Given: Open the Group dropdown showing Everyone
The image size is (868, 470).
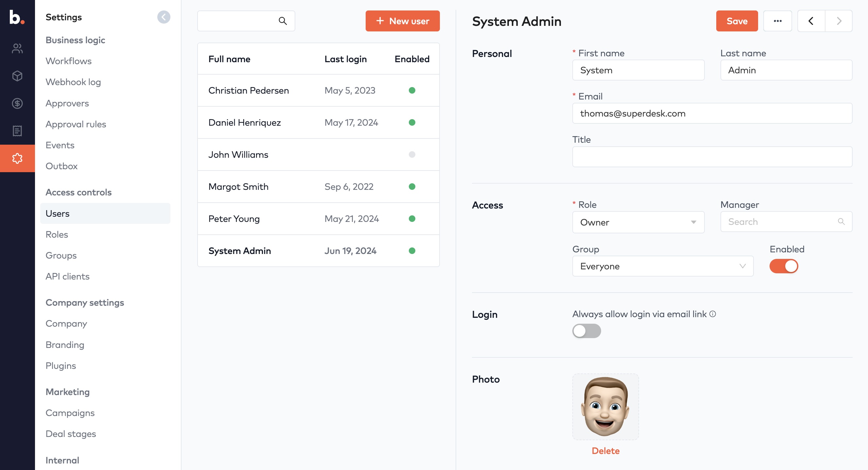Looking at the screenshot, I should coord(663,266).
